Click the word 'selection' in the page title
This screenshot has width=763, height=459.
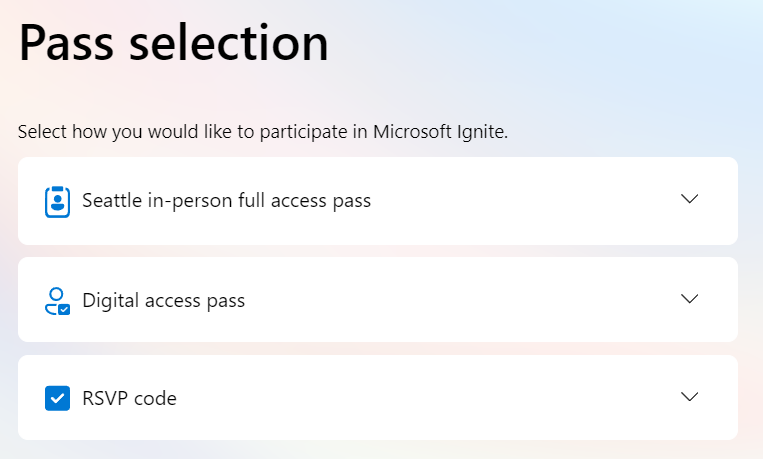(229, 43)
